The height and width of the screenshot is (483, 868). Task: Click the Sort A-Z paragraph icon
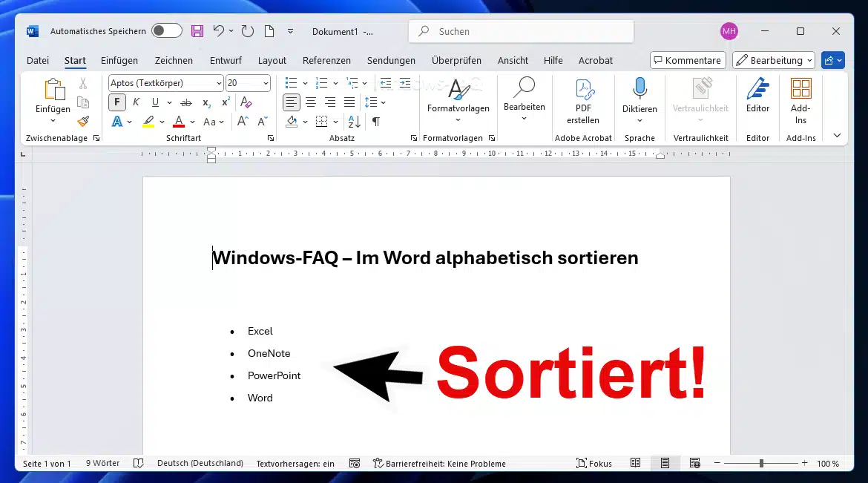[x=354, y=122]
